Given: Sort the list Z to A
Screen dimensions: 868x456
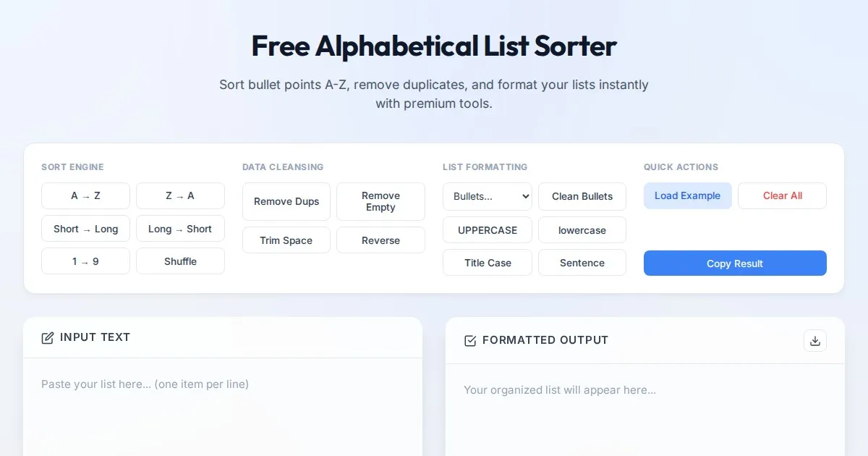Looking at the screenshot, I should click(180, 196).
